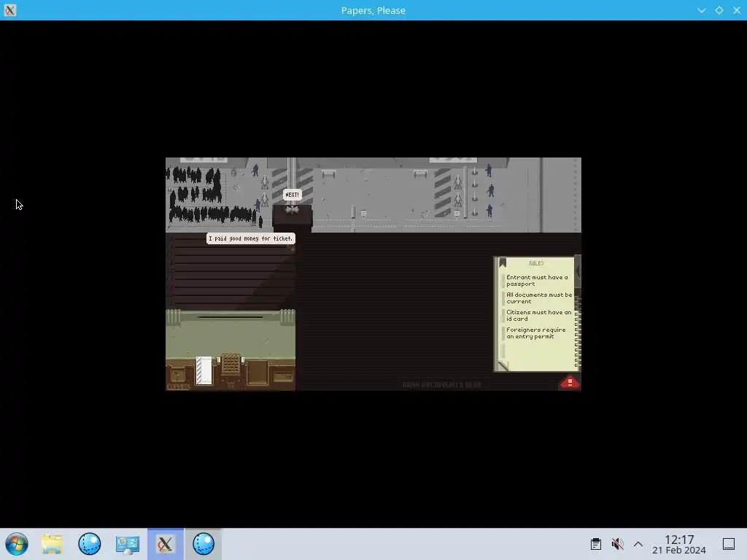Minimize the Papers, Please window
The height and width of the screenshot is (560, 747).
click(701, 10)
